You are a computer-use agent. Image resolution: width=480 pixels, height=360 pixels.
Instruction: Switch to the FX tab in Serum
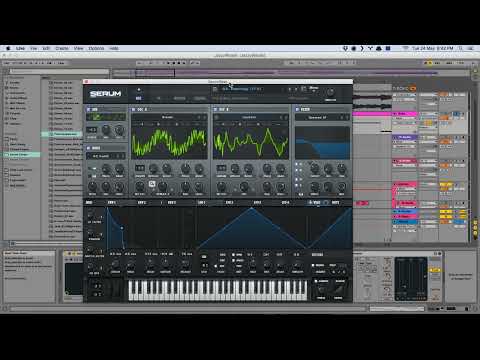pyautogui.click(x=159, y=98)
